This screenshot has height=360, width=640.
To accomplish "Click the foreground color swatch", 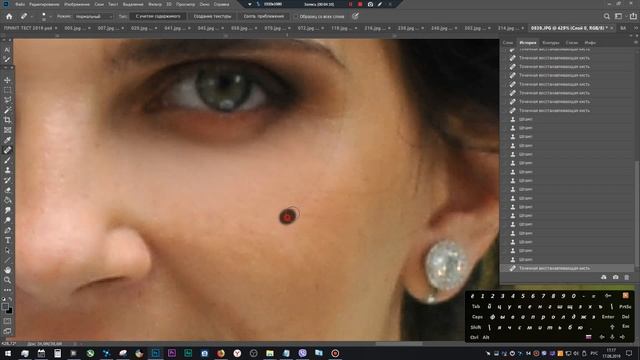I will (x=5, y=307).
